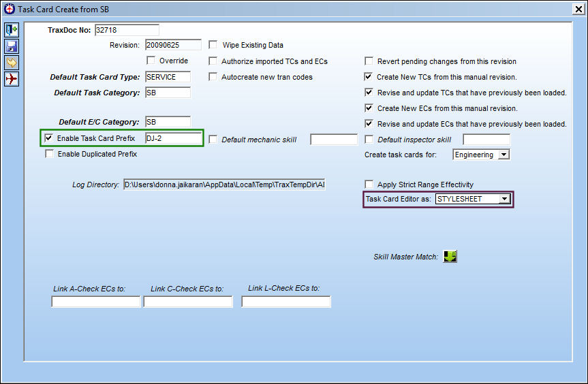Click the Default inspector skill input box
The width and height of the screenshot is (588, 384).
[x=486, y=140]
